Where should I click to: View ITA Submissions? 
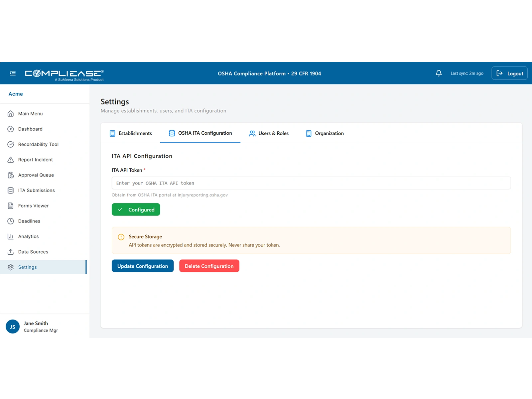(36, 190)
